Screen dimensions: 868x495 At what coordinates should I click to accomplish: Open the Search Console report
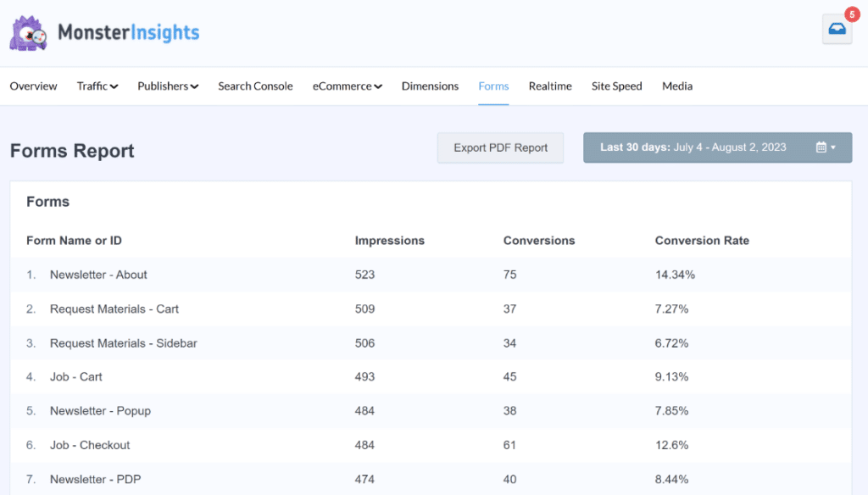click(x=255, y=86)
